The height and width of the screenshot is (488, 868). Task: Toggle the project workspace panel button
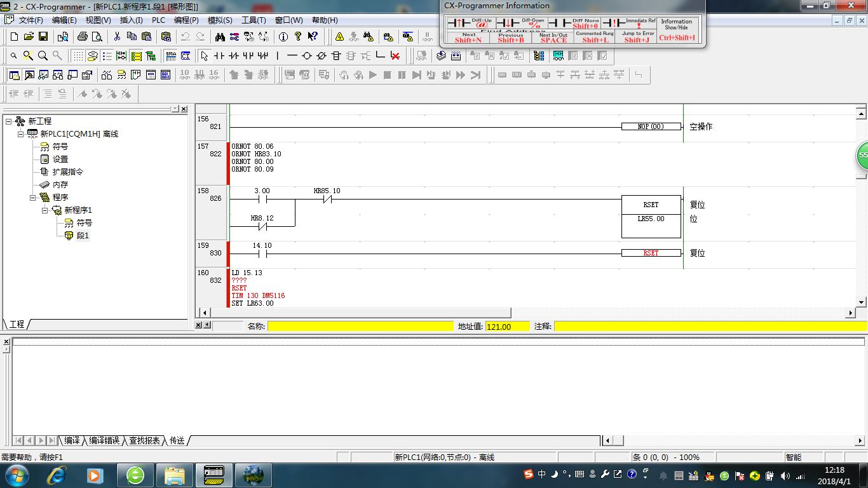click(14, 75)
